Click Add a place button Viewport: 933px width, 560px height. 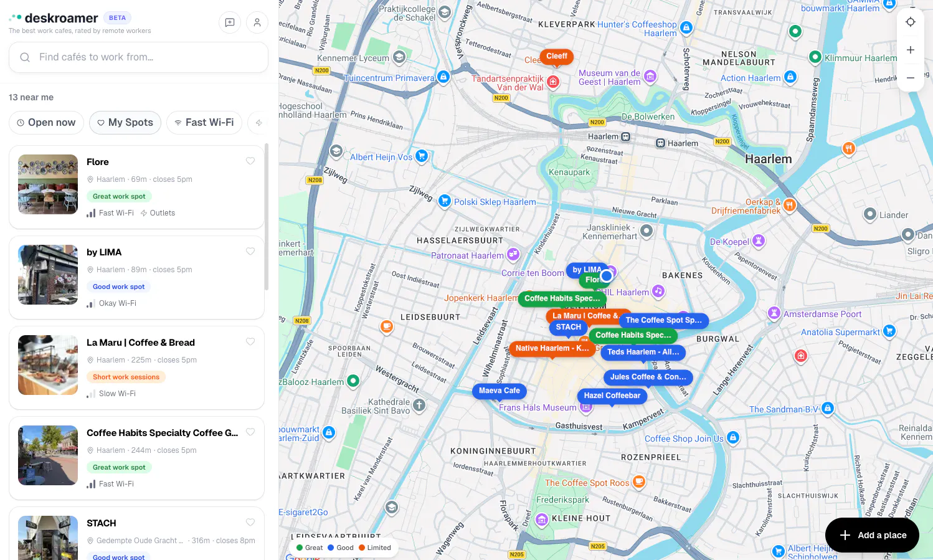pos(872,535)
